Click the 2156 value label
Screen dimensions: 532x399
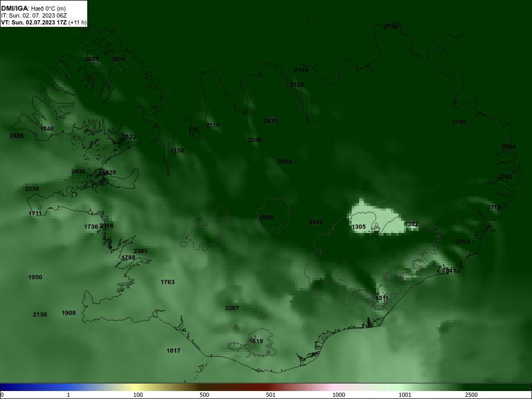(177, 151)
